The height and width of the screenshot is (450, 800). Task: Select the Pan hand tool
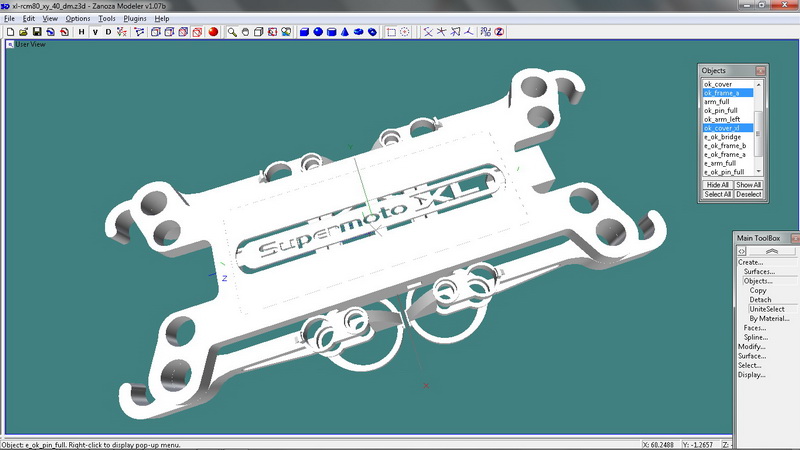(246, 32)
